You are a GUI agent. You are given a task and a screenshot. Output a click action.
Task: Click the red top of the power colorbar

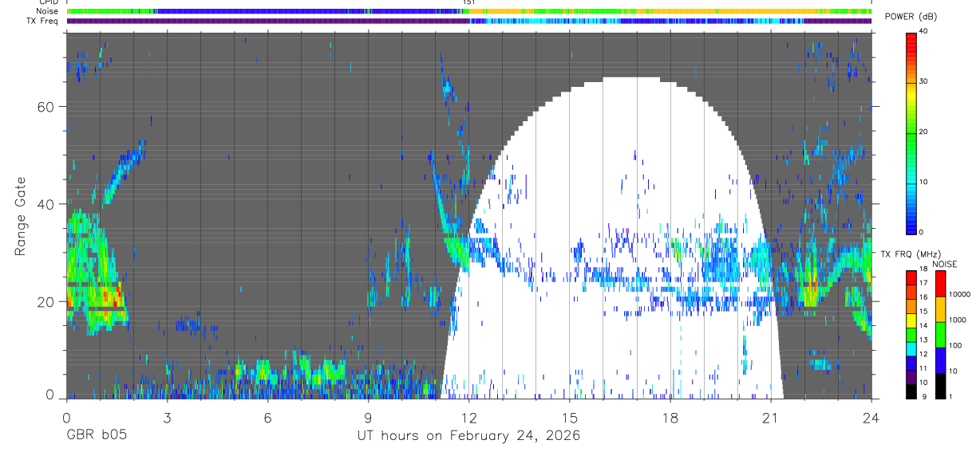pyautogui.click(x=911, y=37)
